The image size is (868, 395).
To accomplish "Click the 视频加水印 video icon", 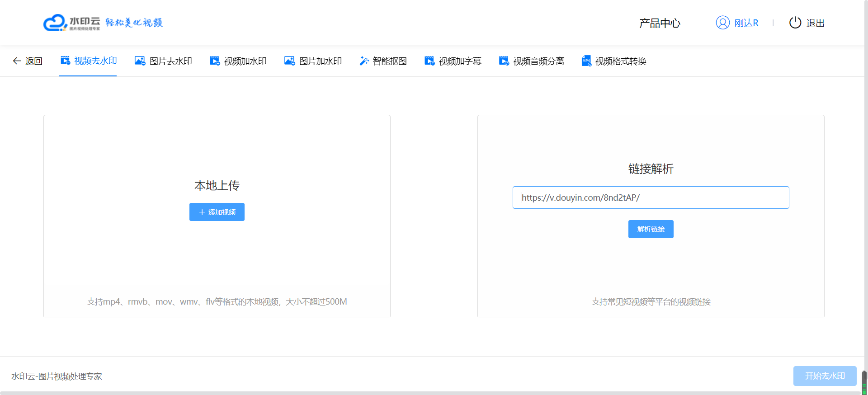I will tap(215, 61).
